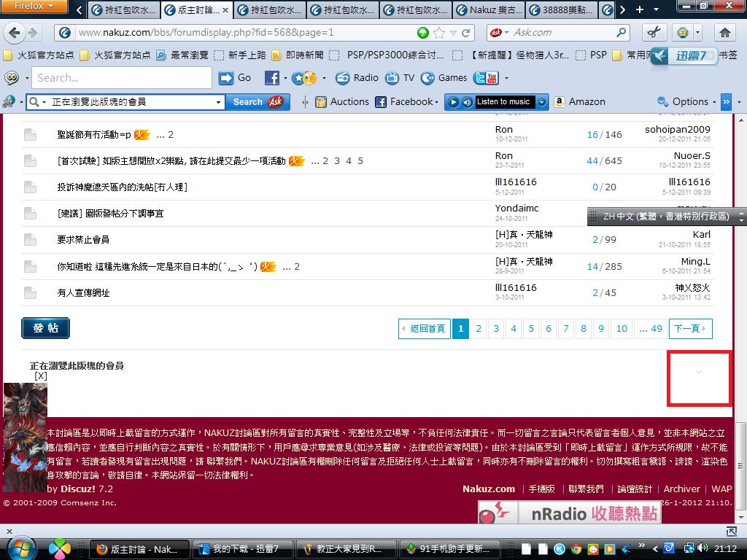Show hidden tray icons with the arrow
The height and width of the screenshot is (560, 747).
pyautogui.click(x=655, y=548)
